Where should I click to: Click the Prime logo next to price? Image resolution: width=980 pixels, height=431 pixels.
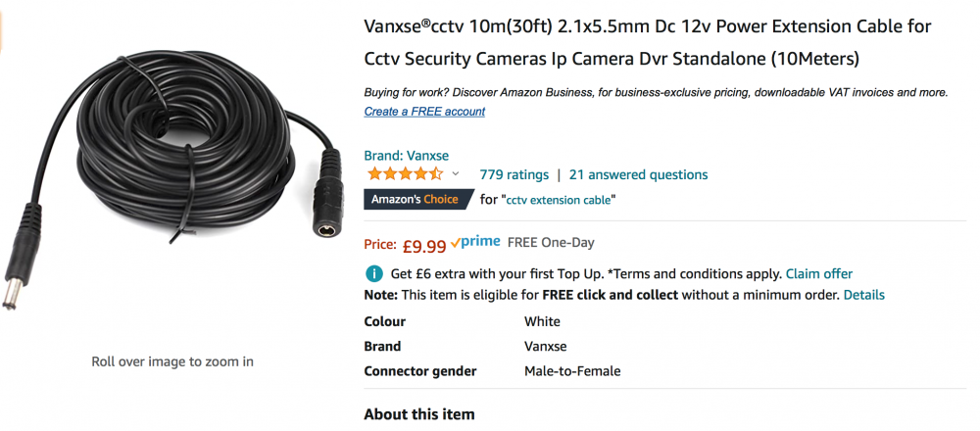pyautogui.click(x=475, y=242)
